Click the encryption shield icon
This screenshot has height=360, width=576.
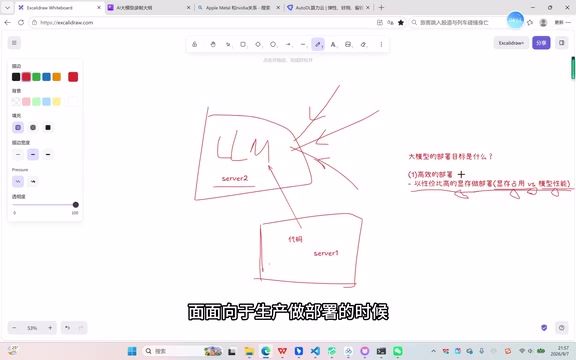[x=544, y=328]
